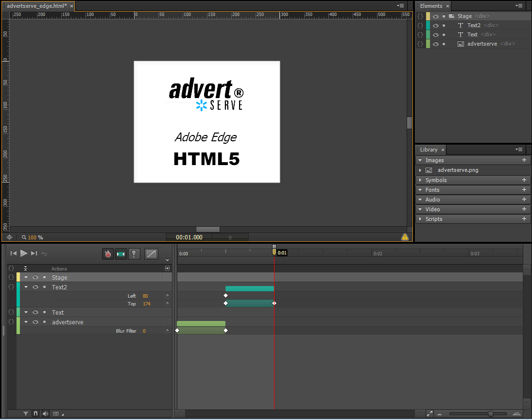Hide Text using timeline eye icon

[35, 312]
